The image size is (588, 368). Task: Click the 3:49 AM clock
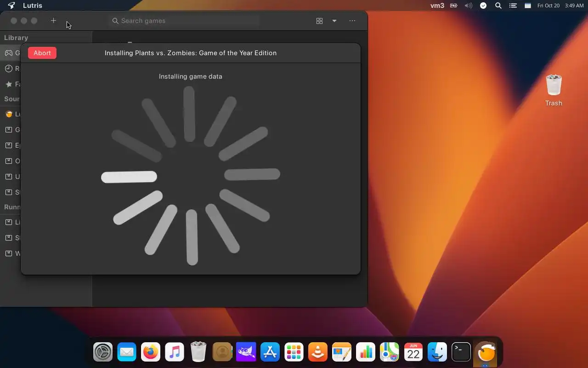coord(574,6)
